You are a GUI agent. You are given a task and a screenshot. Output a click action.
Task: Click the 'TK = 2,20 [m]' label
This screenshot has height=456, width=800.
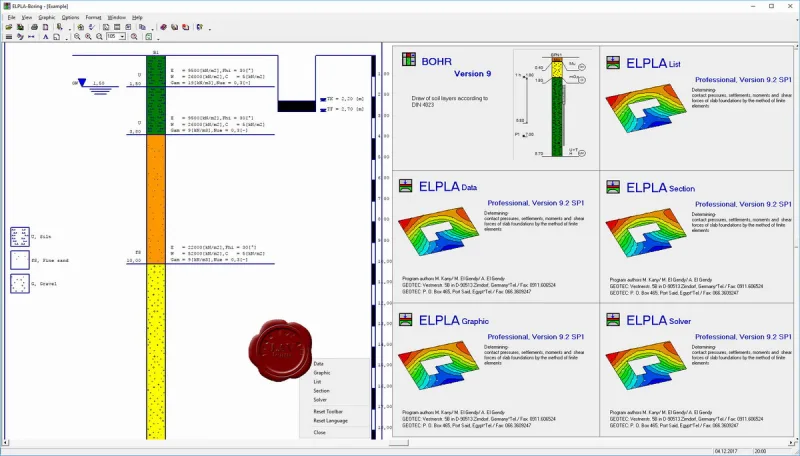pos(345,99)
